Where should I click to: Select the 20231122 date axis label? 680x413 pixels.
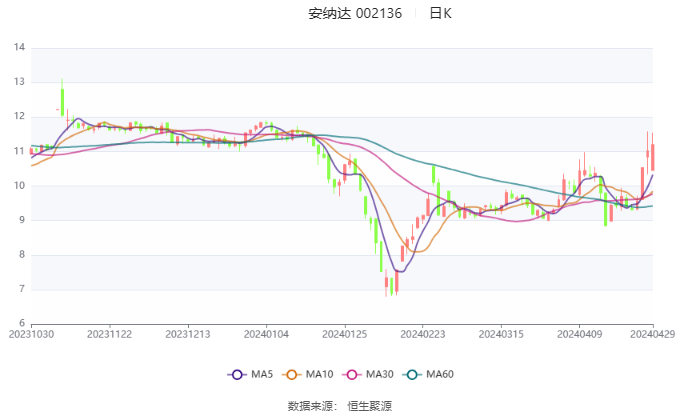(109, 334)
